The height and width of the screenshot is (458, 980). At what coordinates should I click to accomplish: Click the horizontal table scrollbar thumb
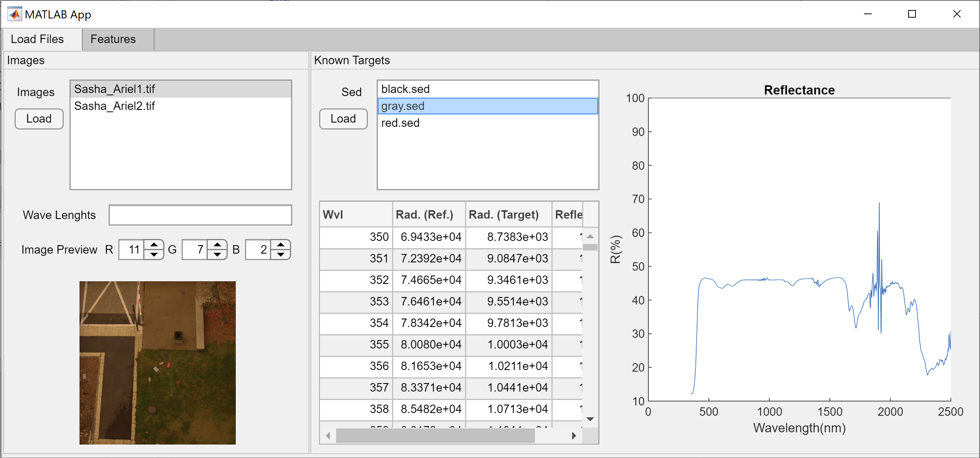coord(435,436)
